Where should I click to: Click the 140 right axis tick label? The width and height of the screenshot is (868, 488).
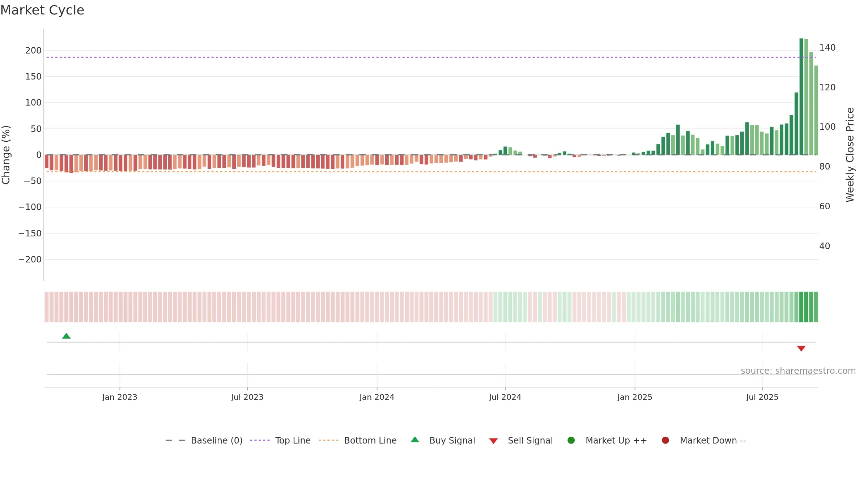click(x=827, y=48)
